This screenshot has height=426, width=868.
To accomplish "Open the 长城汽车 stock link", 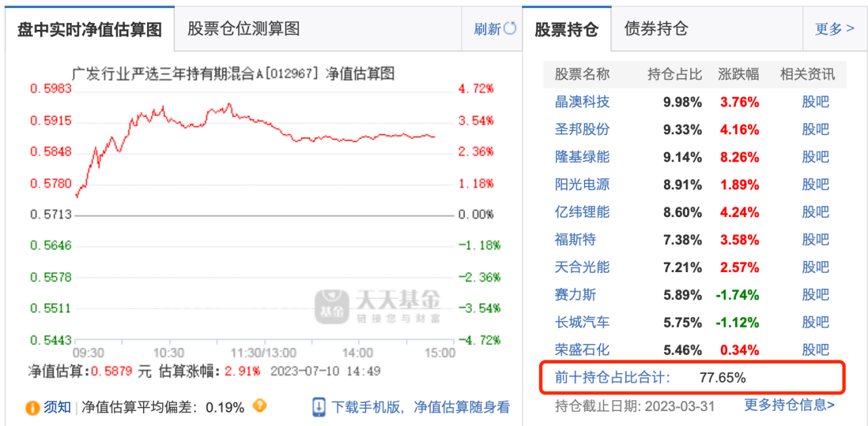I will 582,322.
